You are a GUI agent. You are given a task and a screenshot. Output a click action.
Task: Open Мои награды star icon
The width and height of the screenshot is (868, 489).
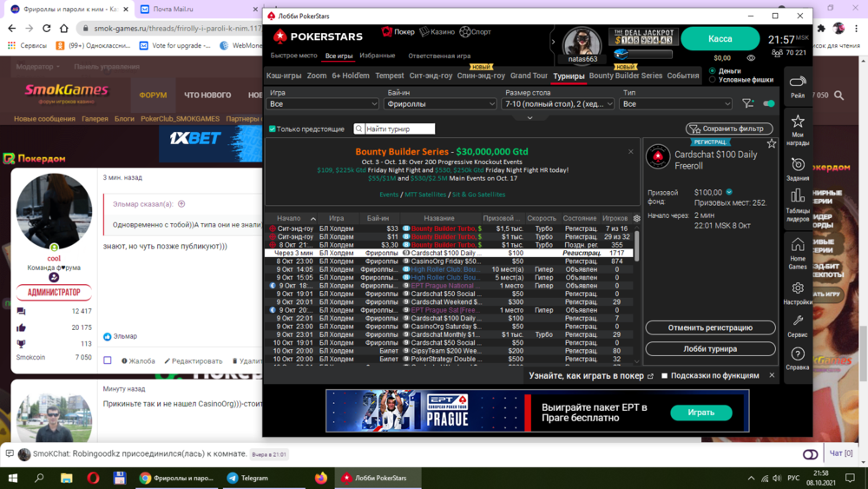(797, 129)
